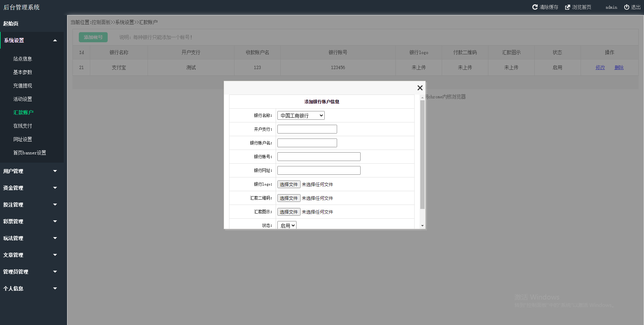Screen dimensions: 644x325
Task: Click the 删除 link for 支付宝
Action: (x=619, y=67)
